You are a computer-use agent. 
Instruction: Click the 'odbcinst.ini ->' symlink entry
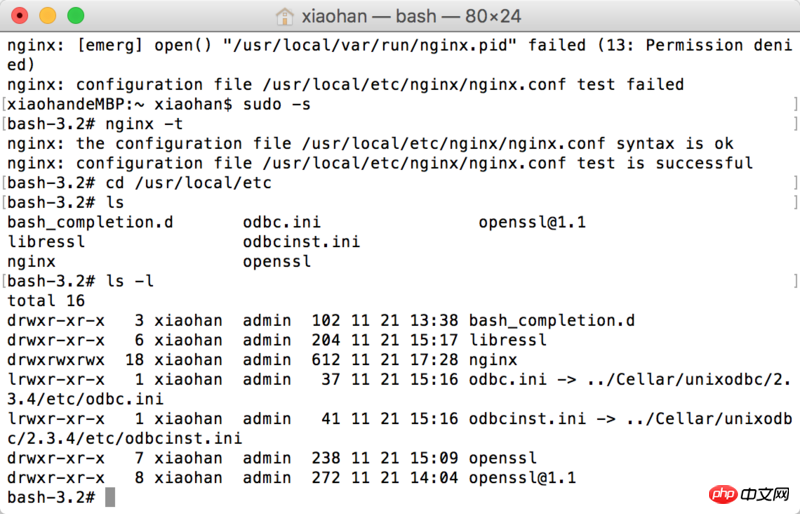pos(542,419)
